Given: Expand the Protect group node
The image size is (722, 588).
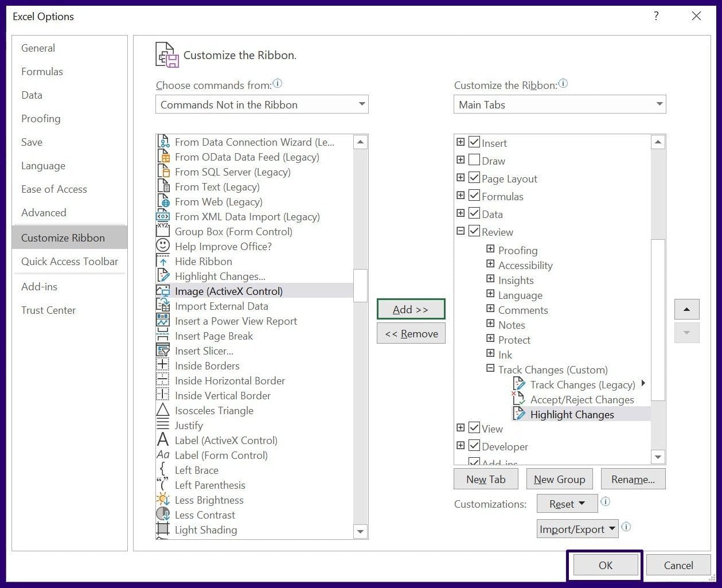Looking at the screenshot, I should [x=490, y=338].
